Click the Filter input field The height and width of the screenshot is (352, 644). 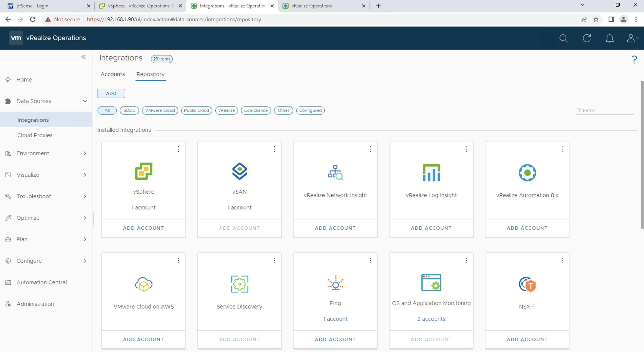(x=604, y=110)
